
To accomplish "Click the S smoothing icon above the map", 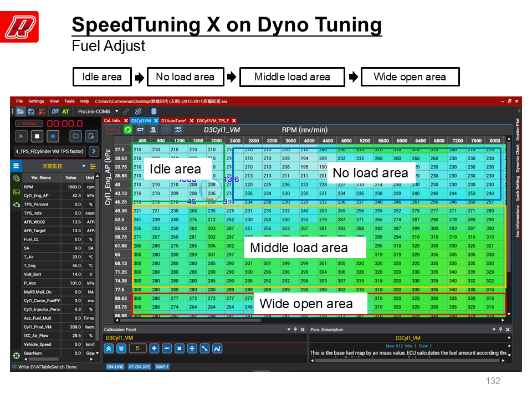I will (x=153, y=130).
